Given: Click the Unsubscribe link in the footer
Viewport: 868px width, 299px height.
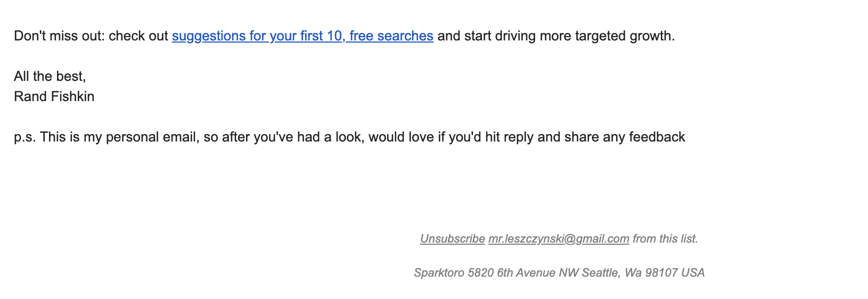Looking at the screenshot, I should [x=452, y=239].
